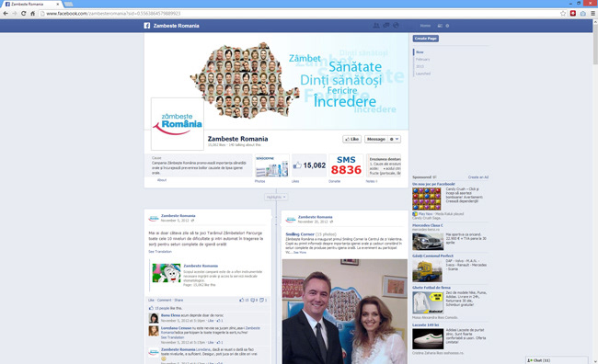598x364 pixels.
Task: Expand the Highlights dropdown on the timeline
Action: [276, 197]
